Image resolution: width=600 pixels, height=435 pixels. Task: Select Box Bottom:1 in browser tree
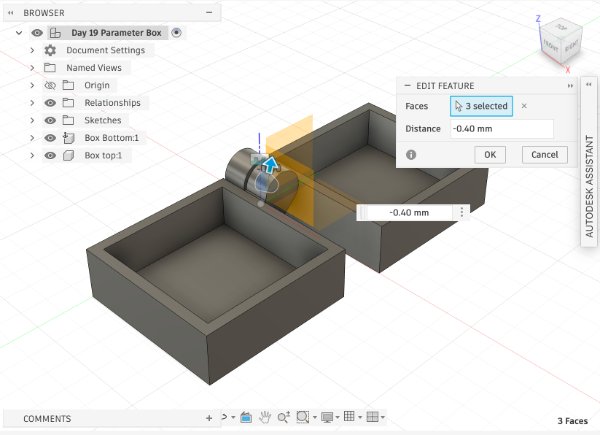[112, 138]
